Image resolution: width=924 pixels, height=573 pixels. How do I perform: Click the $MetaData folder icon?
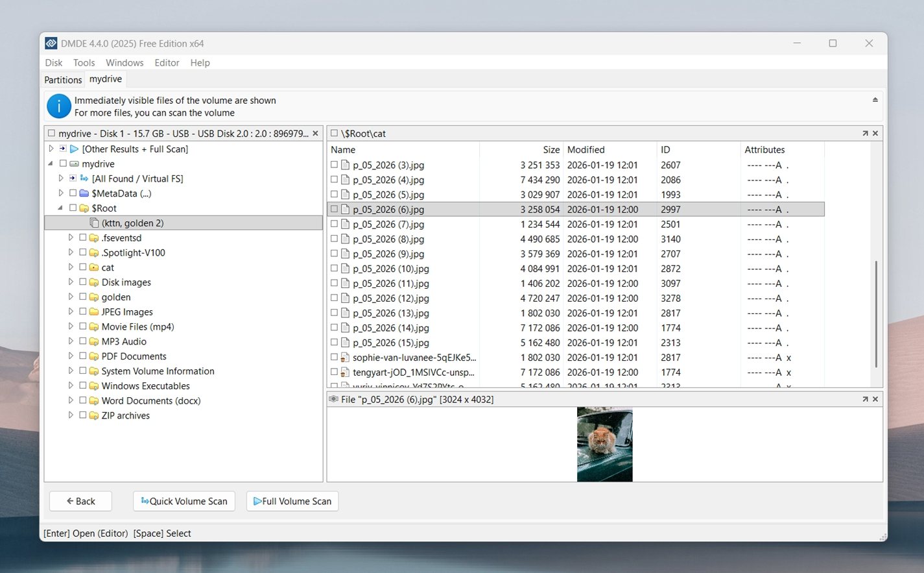click(x=84, y=193)
